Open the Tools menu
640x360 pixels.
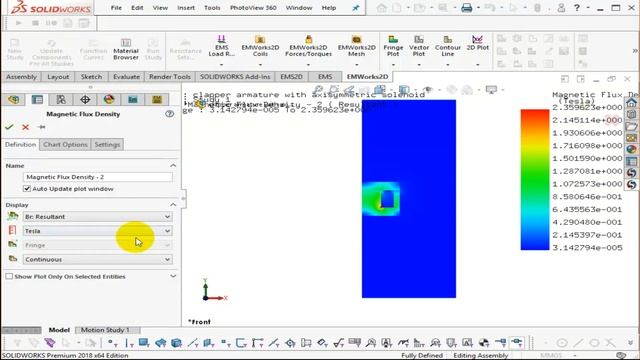212,8
